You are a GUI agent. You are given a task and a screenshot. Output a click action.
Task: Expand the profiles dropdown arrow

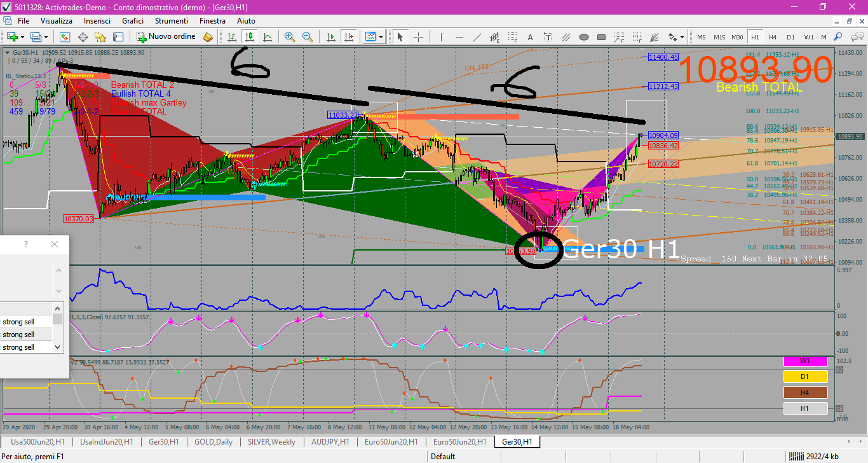(x=46, y=38)
